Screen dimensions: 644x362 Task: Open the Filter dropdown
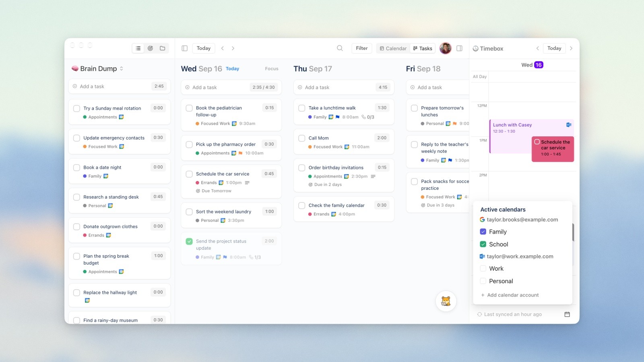(362, 48)
